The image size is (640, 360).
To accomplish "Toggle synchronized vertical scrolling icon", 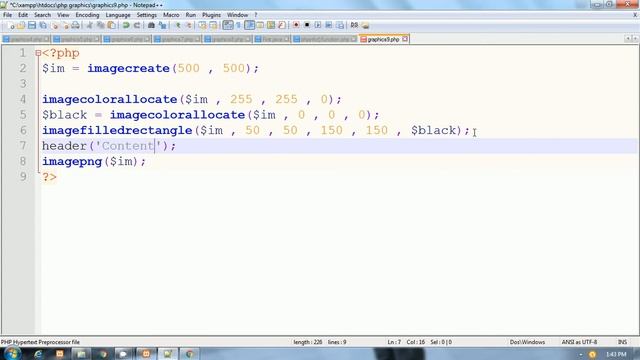I will pos(202,25).
